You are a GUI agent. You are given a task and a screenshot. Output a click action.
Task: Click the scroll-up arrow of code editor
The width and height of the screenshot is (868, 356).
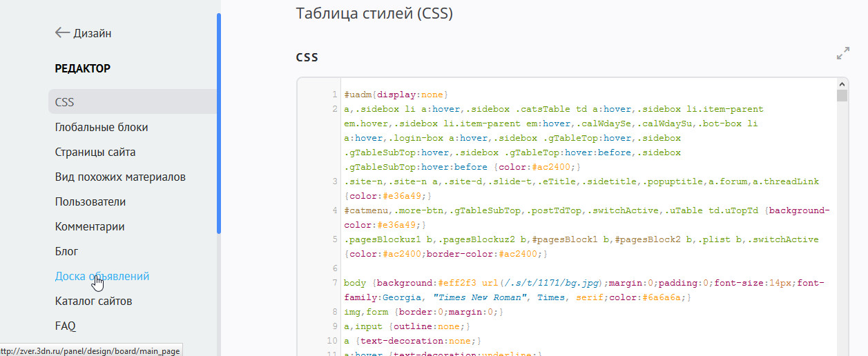[842, 84]
